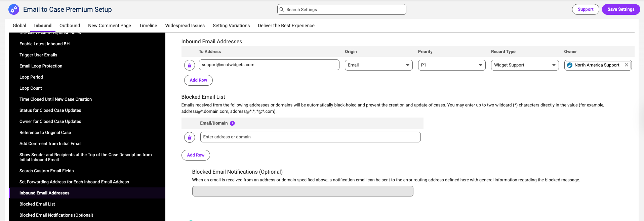The image size is (644, 221).
Task: Open the Record Type dropdown showing Widget Support
Action: pos(525,65)
